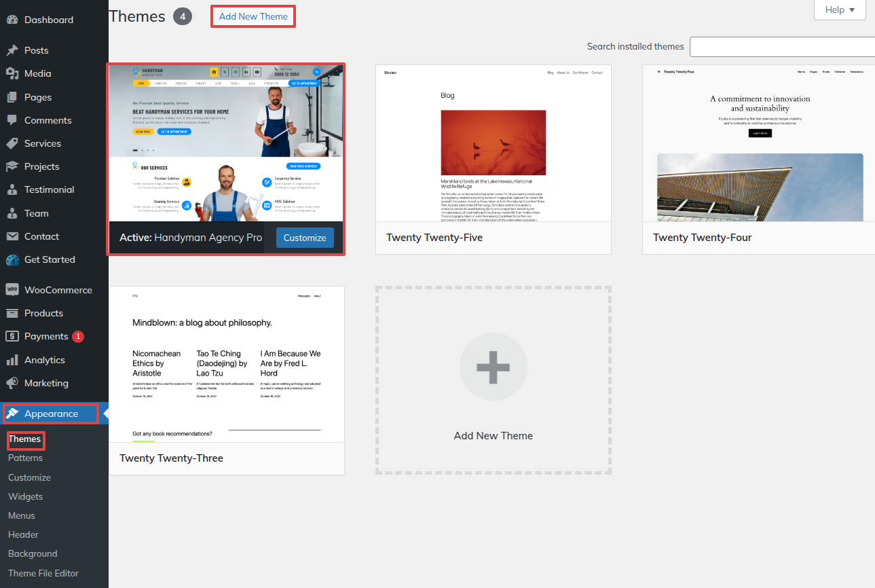Click the Themes page heading

[137, 16]
